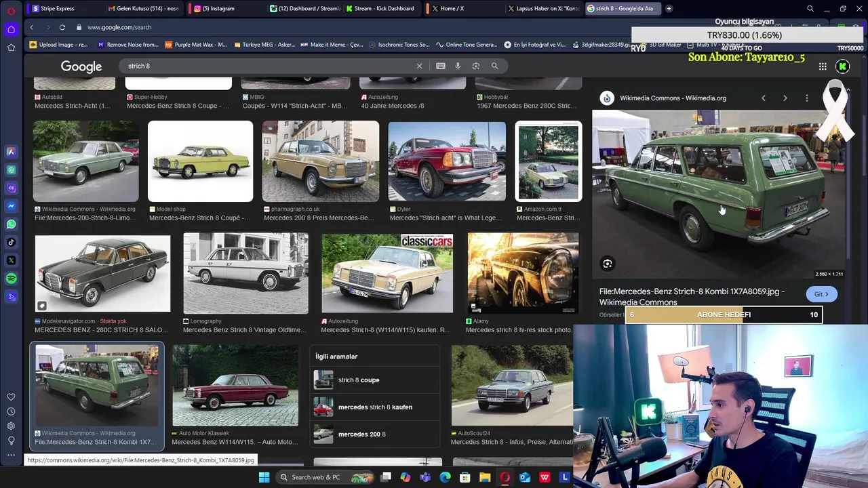Choose related search strich 8 coupe
This screenshot has width=868, height=488.
tap(375, 380)
